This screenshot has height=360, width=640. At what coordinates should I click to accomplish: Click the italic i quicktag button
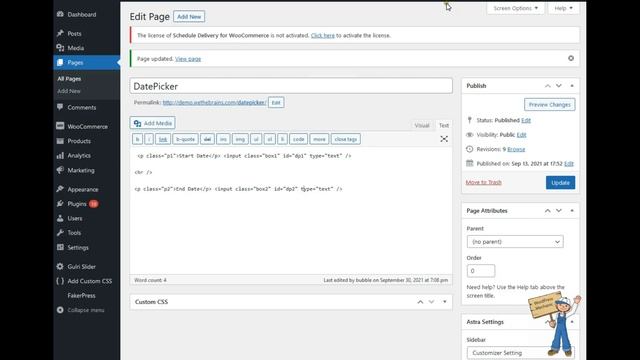[x=149, y=139]
